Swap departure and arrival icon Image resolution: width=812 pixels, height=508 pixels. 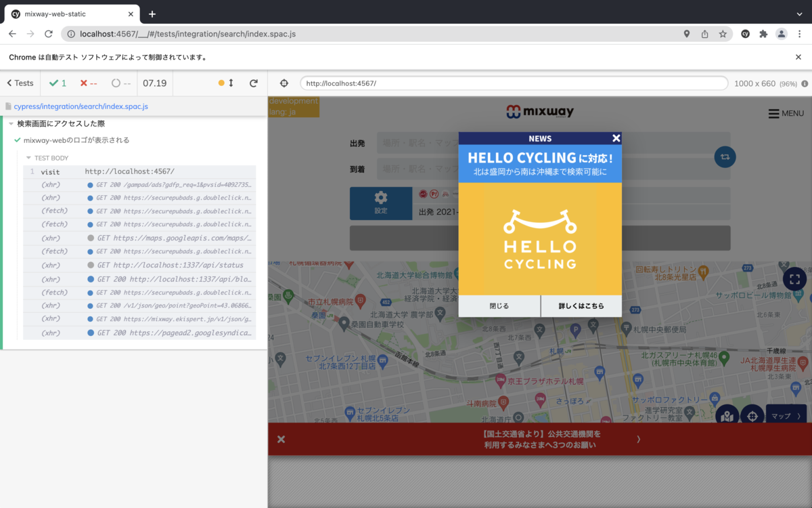coord(725,156)
